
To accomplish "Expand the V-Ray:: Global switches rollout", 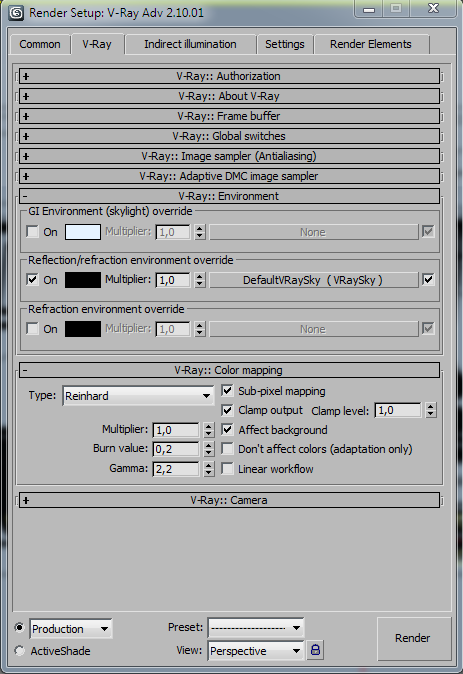I will point(229,136).
